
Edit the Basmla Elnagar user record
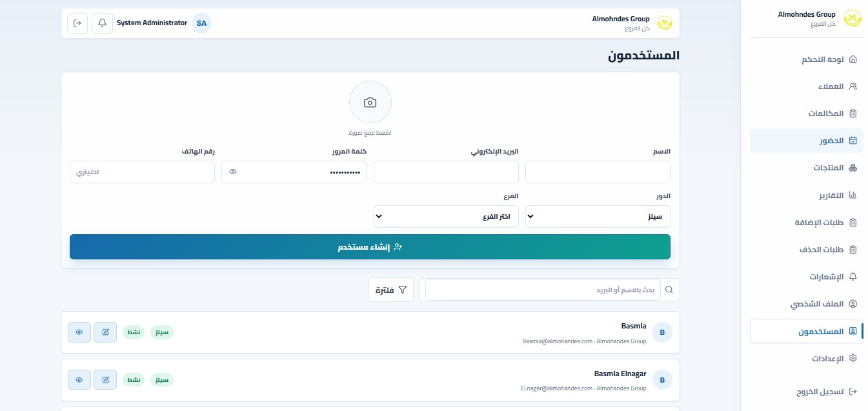click(x=105, y=380)
